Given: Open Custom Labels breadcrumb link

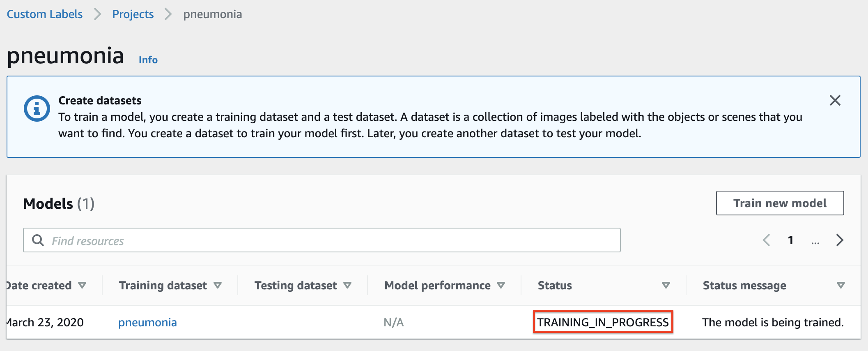Looking at the screenshot, I should (x=45, y=14).
